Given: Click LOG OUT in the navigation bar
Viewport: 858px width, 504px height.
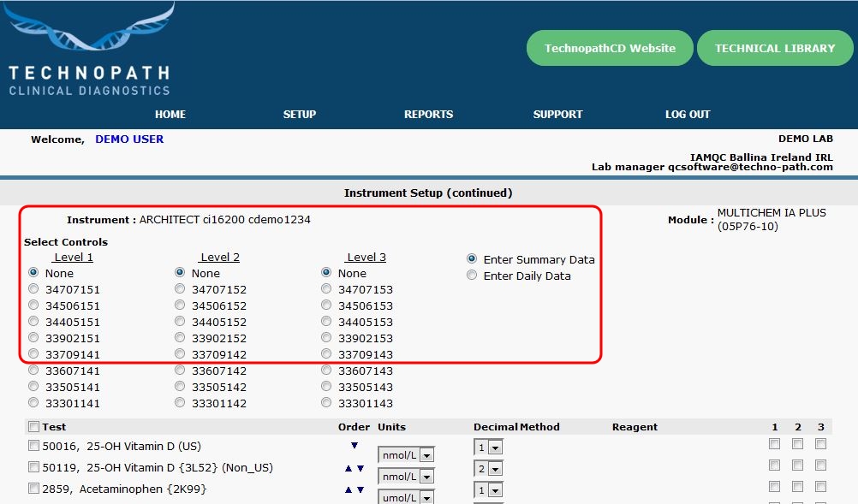Looking at the screenshot, I should (688, 115).
